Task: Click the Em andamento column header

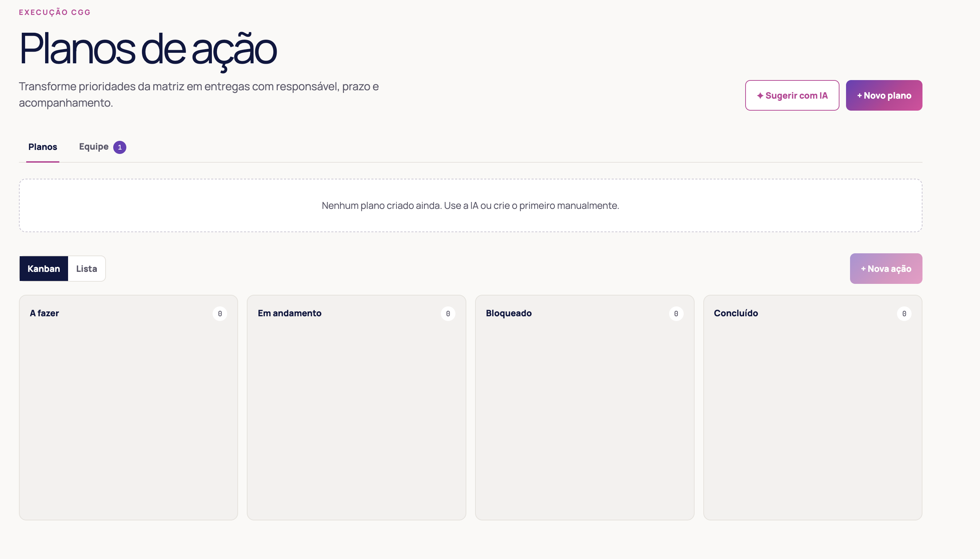Action: pos(289,313)
